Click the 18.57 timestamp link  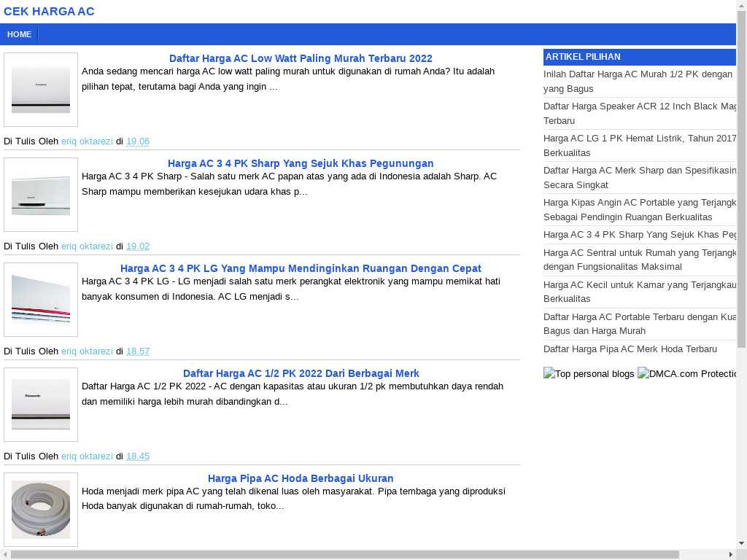(x=138, y=351)
